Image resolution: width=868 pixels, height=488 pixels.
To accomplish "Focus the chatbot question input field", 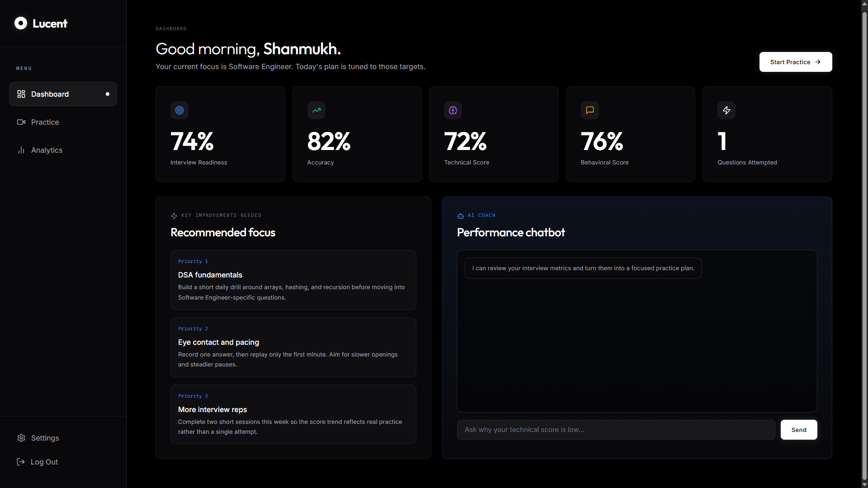I will [616, 430].
